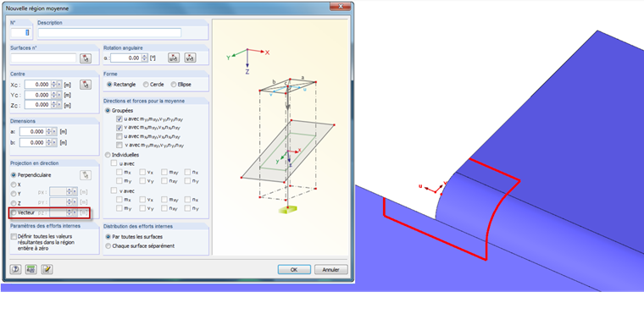Open the arrow menu beside dimension a
Image resolution: width=644 pixels, height=325 pixels.
54,132
